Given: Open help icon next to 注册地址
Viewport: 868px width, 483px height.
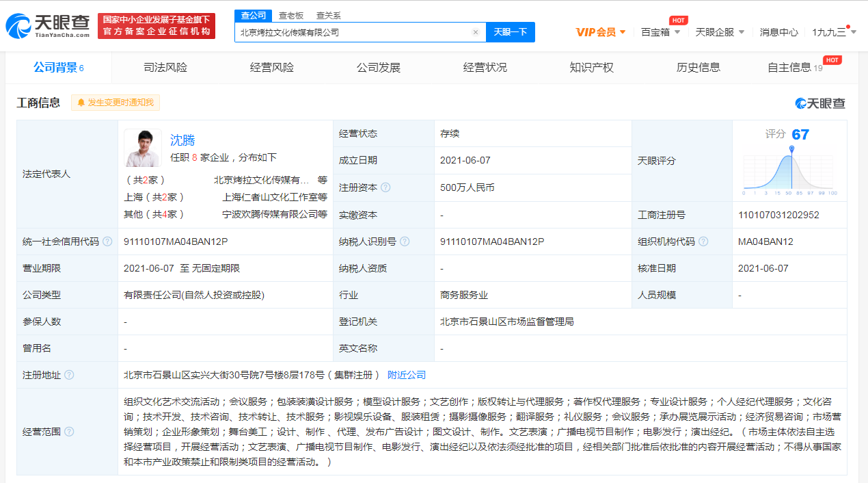Looking at the screenshot, I should 69,375.
